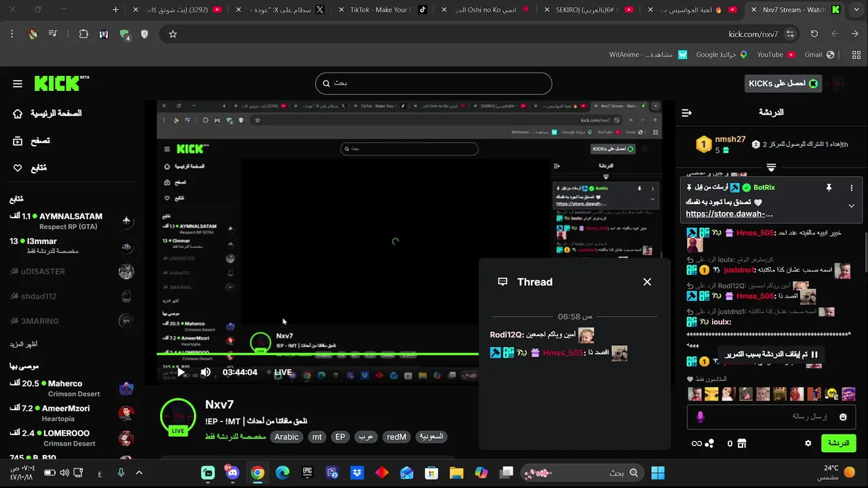Click the stream player progress bar
Image resolution: width=868 pixels, height=488 pixels.
pos(317,354)
